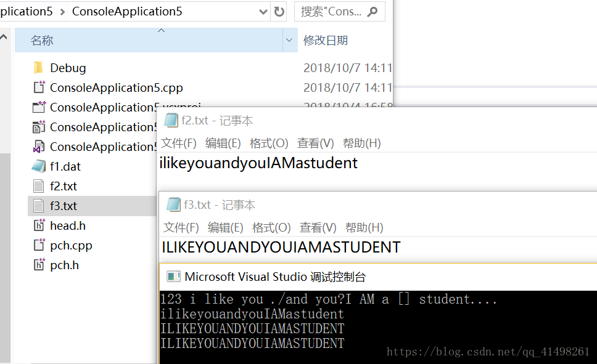Click the text in f2.txt Notepad
The image size is (597, 364).
click(x=258, y=163)
